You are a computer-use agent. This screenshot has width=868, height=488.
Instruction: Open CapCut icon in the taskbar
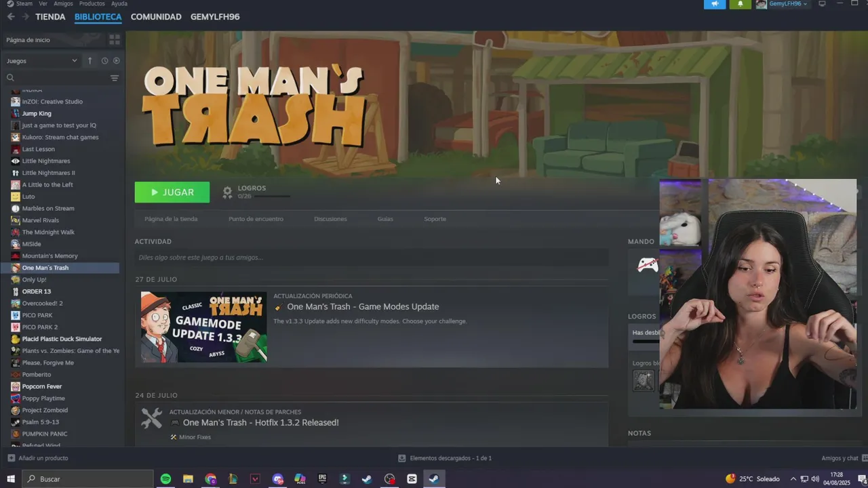tap(412, 479)
